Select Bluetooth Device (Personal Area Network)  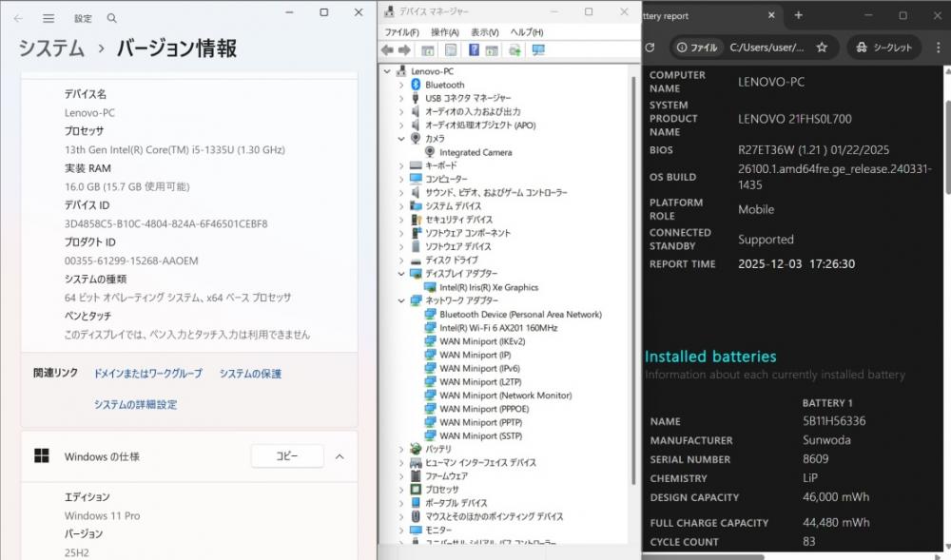[520, 314]
